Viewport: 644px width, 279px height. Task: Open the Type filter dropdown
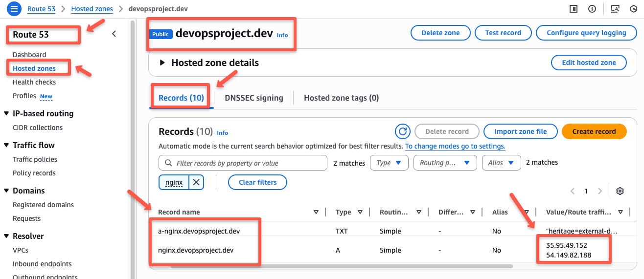[389, 163]
